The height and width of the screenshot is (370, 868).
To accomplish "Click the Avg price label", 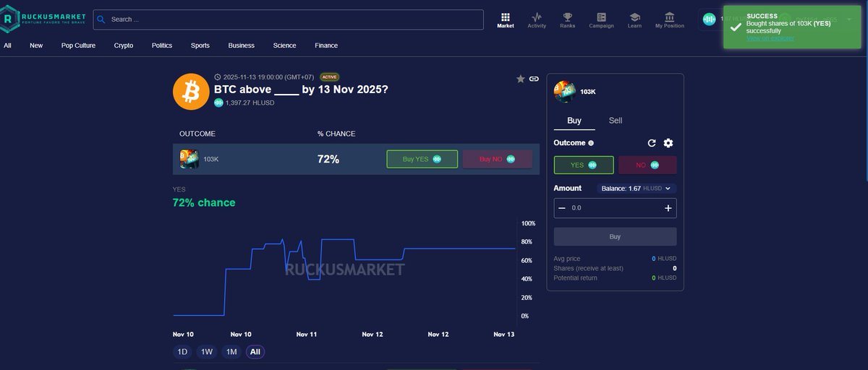I will pos(567,259).
